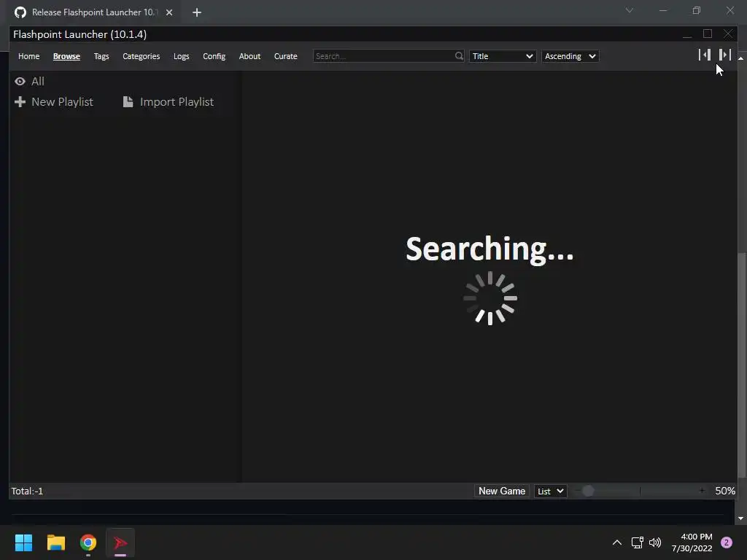
Task: Click the file icon for Import Playlist
Action: [x=128, y=102]
